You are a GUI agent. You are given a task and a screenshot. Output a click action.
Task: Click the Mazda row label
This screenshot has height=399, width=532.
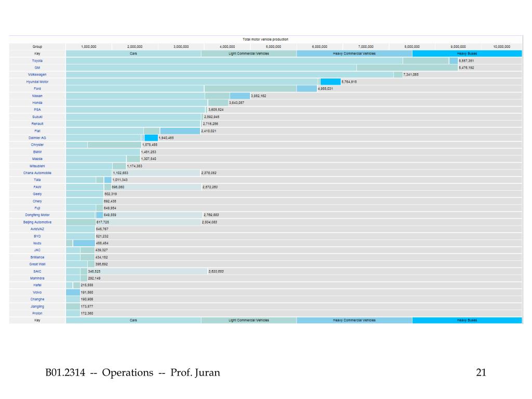[x=37, y=159]
